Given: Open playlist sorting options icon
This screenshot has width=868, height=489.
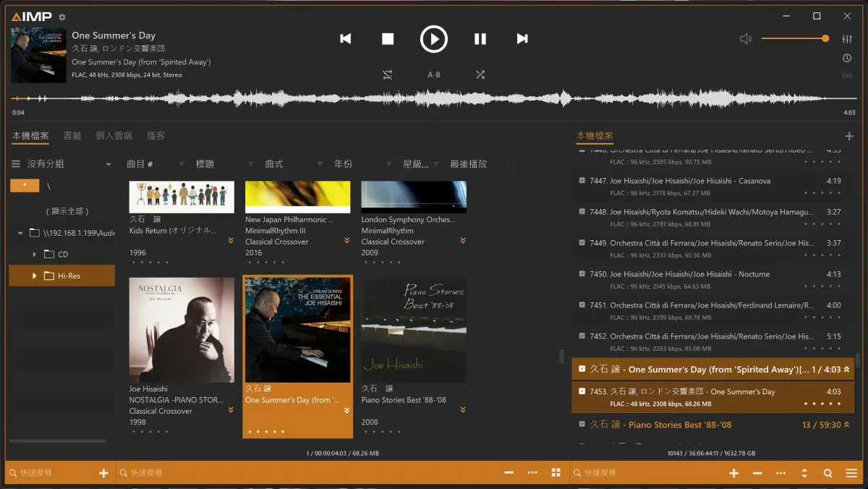Looking at the screenshot, I should (x=804, y=473).
